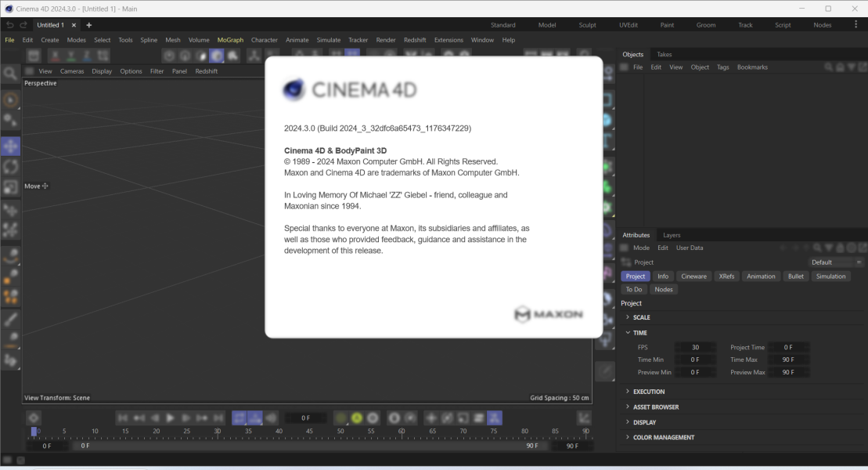Click the Redo arrow at top left
The image size is (868, 470).
(23, 25)
